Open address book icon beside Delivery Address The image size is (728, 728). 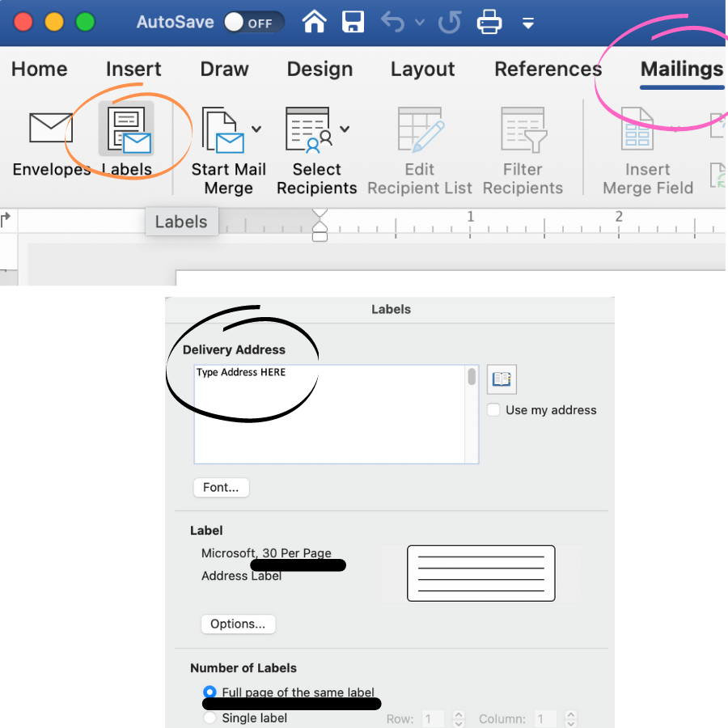coord(502,379)
